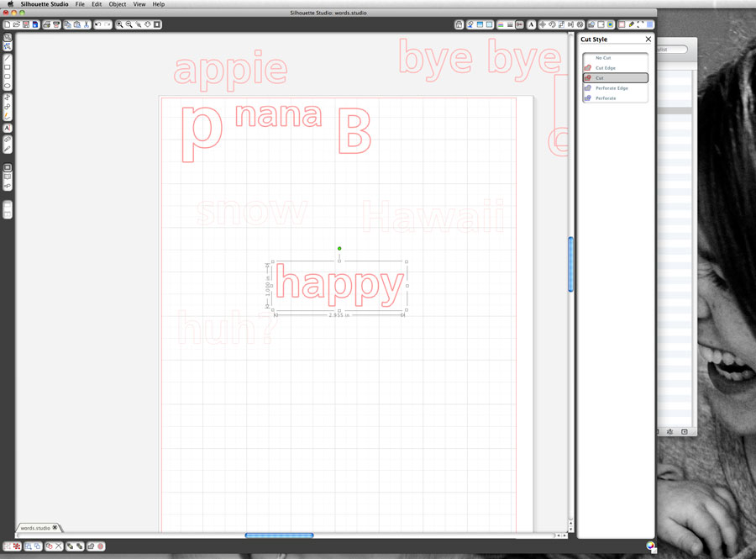
Task: Select the Ellipse drawing tool
Action: (8, 87)
